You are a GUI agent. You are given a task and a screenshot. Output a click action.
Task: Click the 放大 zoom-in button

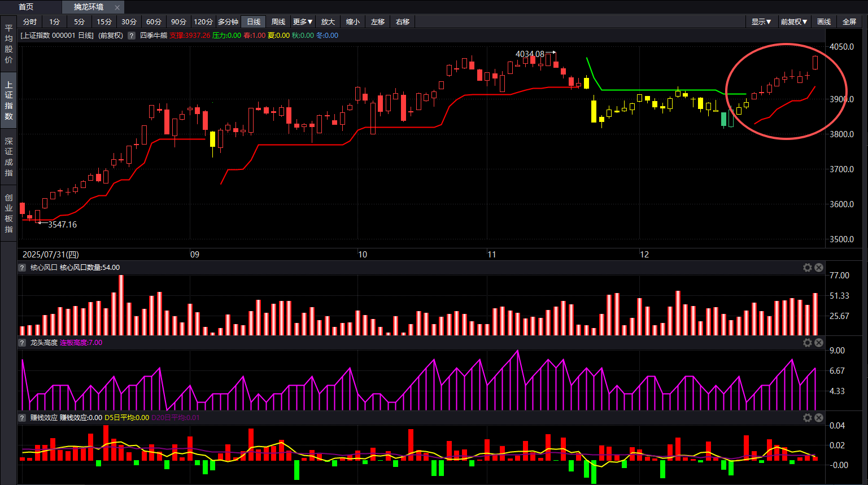click(x=328, y=21)
